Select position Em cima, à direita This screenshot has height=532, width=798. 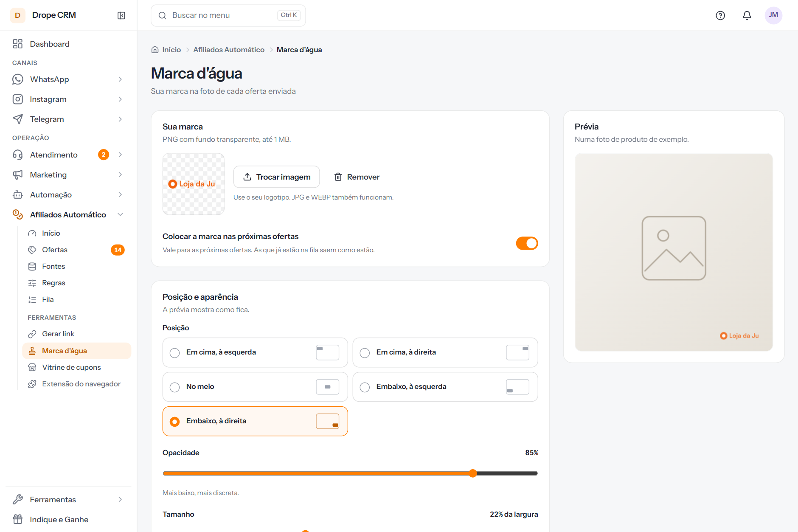pyautogui.click(x=445, y=352)
